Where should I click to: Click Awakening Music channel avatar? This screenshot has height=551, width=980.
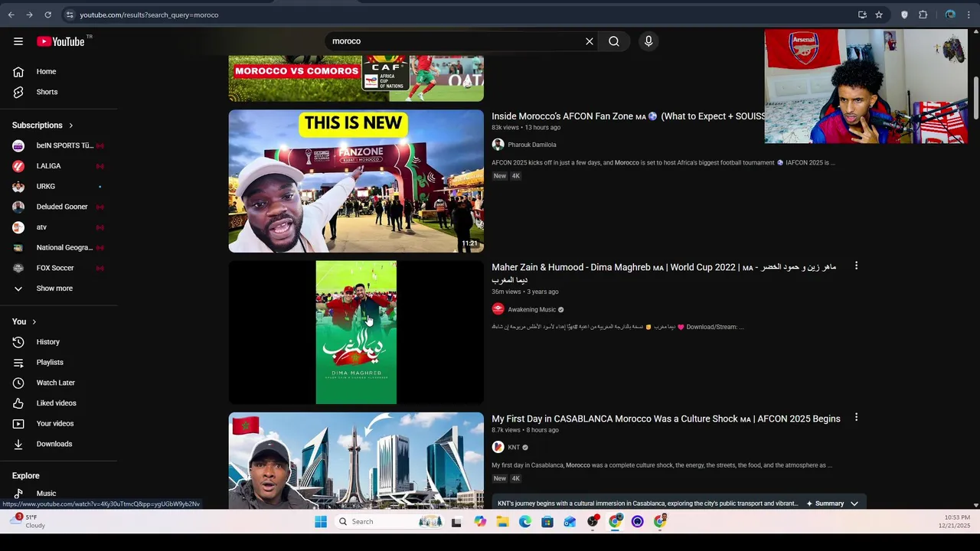tap(498, 309)
